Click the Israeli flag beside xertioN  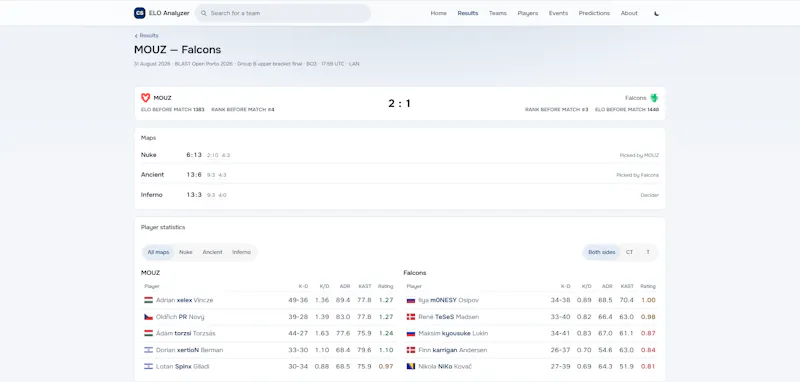(148, 350)
